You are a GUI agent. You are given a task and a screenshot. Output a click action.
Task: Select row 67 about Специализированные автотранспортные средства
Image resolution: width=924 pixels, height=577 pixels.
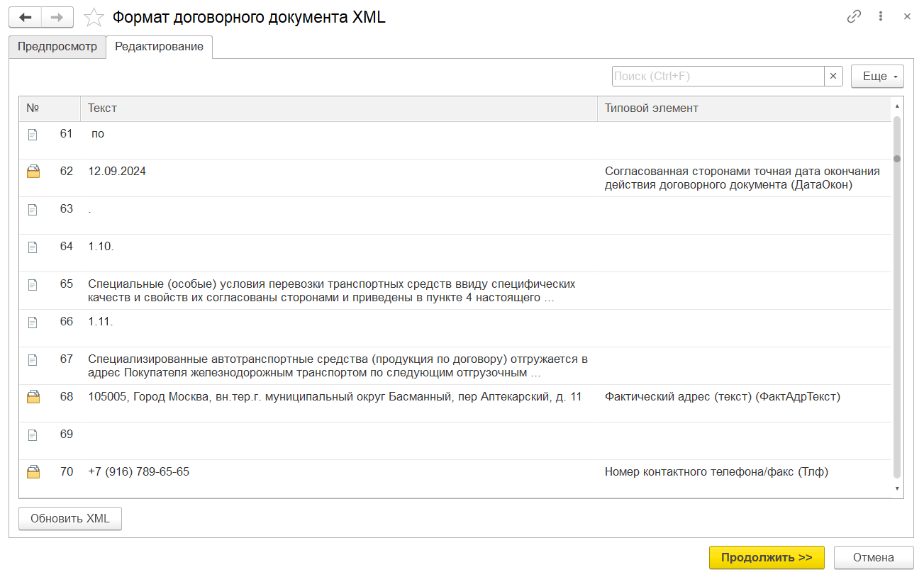pyautogui.click(x=338, y=366)
